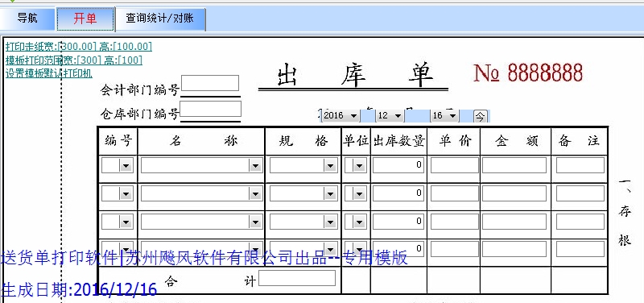The image size is (644, 303).
Task: Click the 出库数量 field in third row
Action: (398, 221)
